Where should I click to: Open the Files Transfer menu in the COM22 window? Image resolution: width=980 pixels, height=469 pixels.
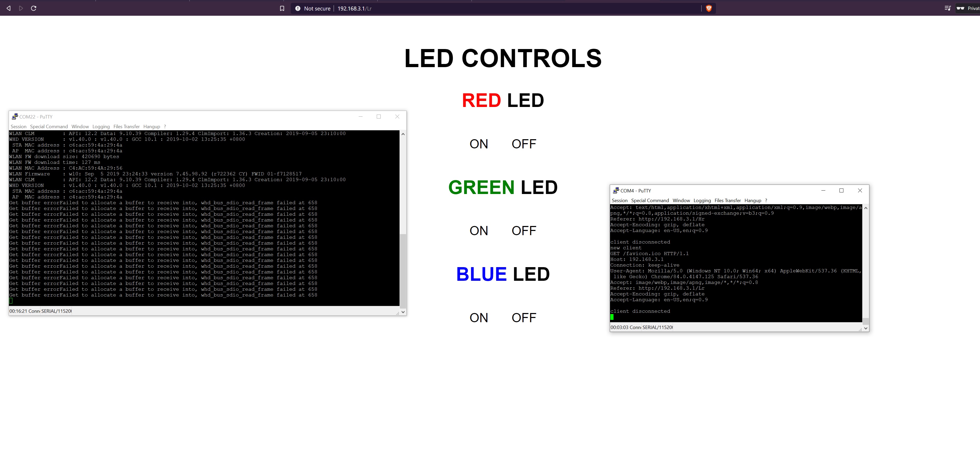coord(126,127)
